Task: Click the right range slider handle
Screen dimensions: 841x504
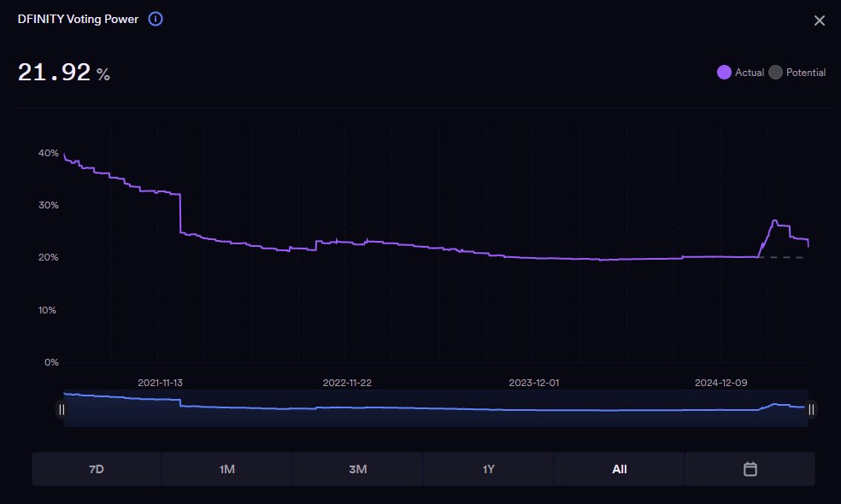Action: pos(811,410)
